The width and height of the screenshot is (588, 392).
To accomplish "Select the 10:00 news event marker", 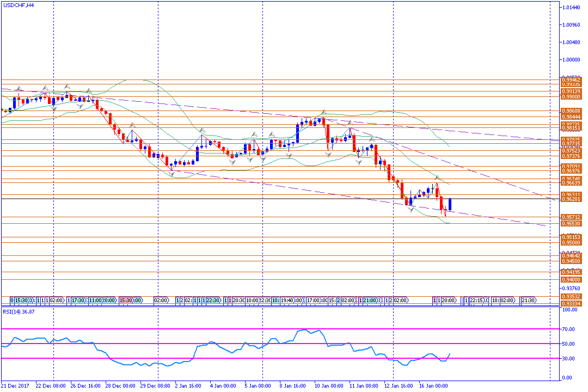I will 253,301.
